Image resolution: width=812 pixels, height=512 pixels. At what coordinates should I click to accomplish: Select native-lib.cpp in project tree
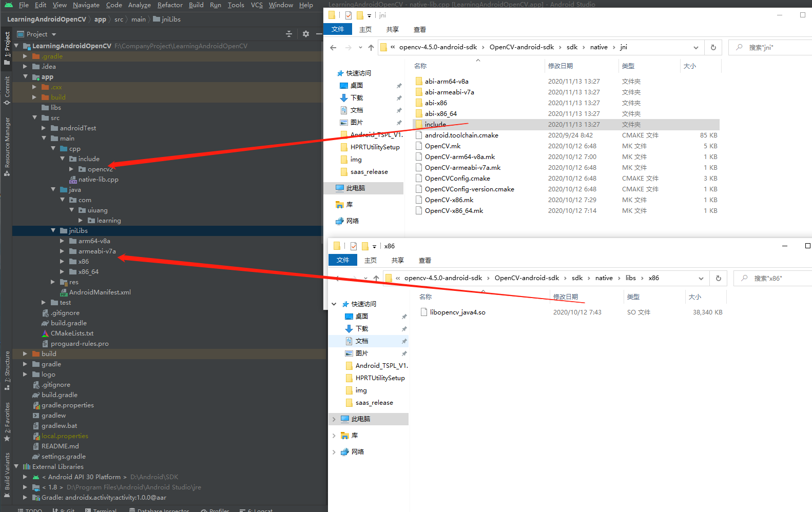pos(98,180)
